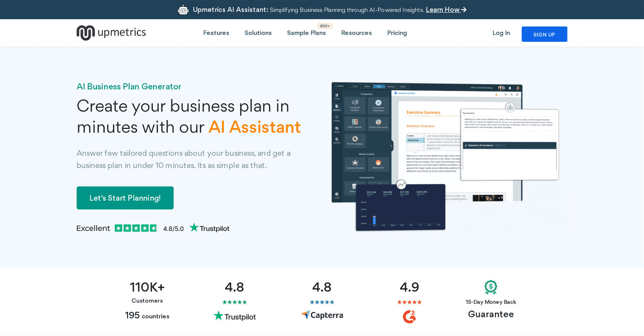Click the Trustpilot logo under 4.8 stat

click(x=235, y=316)
